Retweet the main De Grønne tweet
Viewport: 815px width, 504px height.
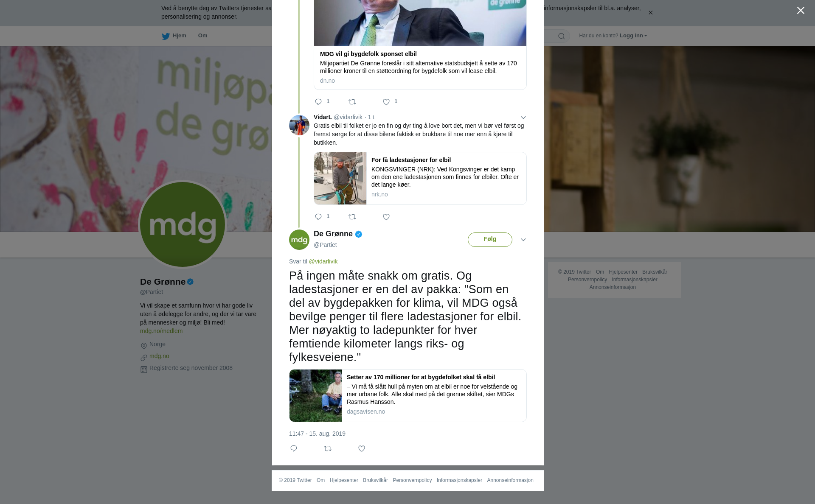(328, 448)
